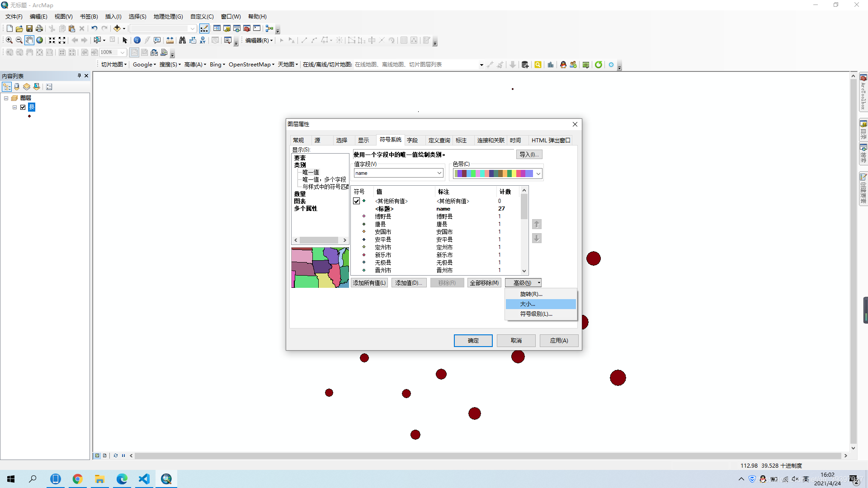Toggle visibility of the 县 layer

[x=23, y=107]
